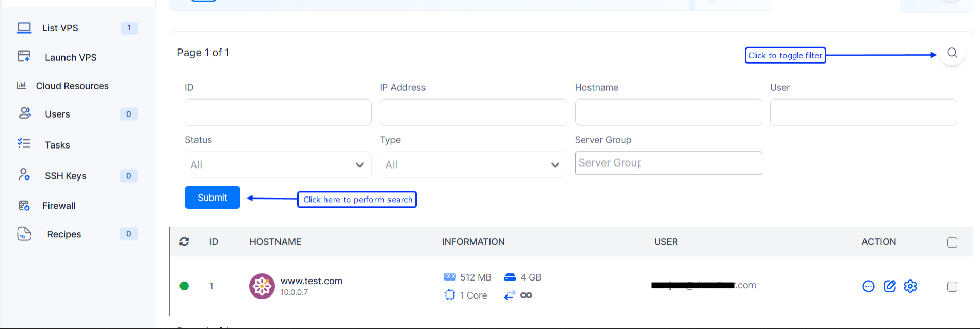The width and height of the screenshot is (980, 329).
Task: Click the search magnifier filter toggle icon
Action: coord(952,53)
